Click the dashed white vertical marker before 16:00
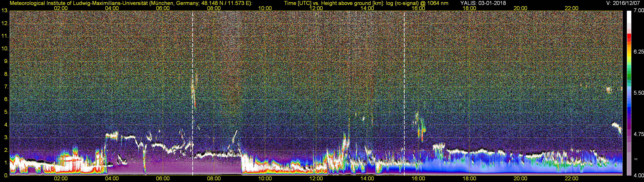644x182 pixels. click(404, 93)
